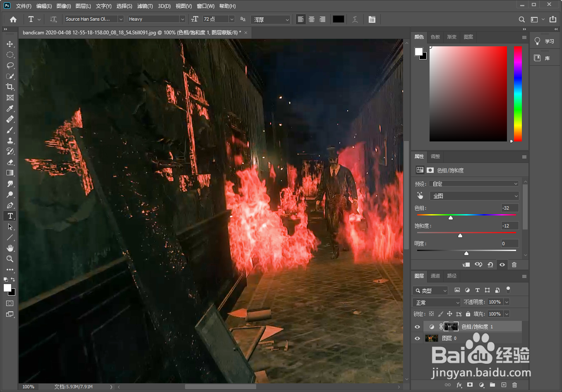Screen dimensions: 562x392
Task: Toggle lock all for layer
Action: coord(468,314)
